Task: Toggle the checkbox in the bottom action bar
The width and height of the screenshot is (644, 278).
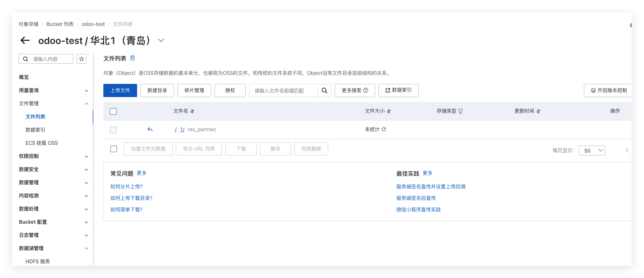Action: [114, 149]
